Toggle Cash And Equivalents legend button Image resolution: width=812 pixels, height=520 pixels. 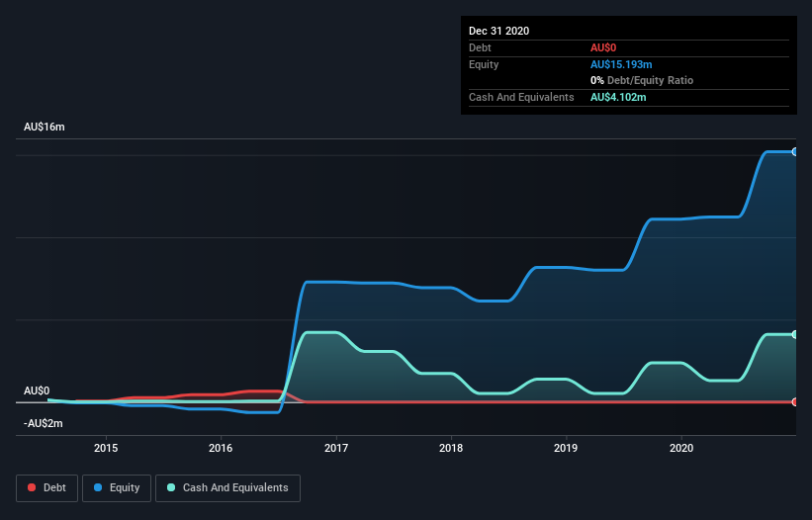(x=227, y=488)
